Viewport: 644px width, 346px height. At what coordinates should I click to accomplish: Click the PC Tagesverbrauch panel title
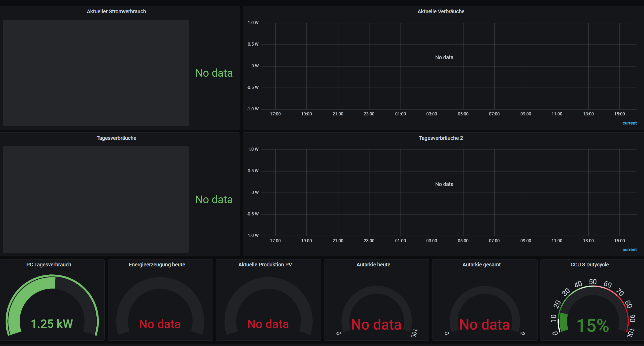coord(49,265)
